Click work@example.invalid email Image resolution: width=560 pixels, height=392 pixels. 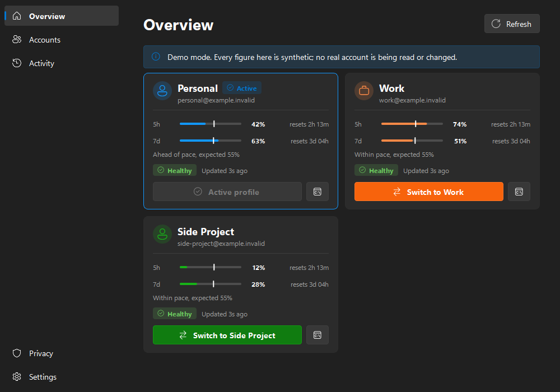click(412, 100)
